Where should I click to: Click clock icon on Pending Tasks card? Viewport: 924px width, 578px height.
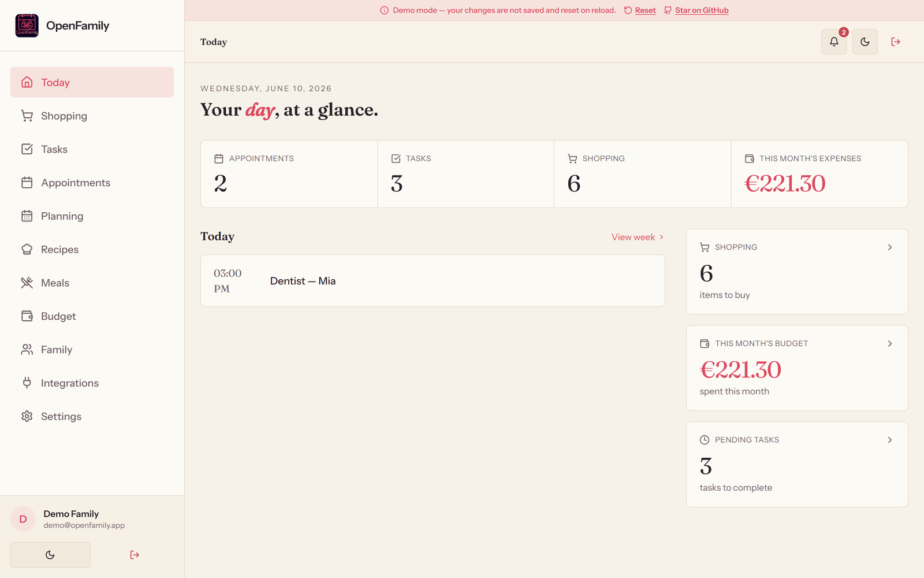(705, 440)
